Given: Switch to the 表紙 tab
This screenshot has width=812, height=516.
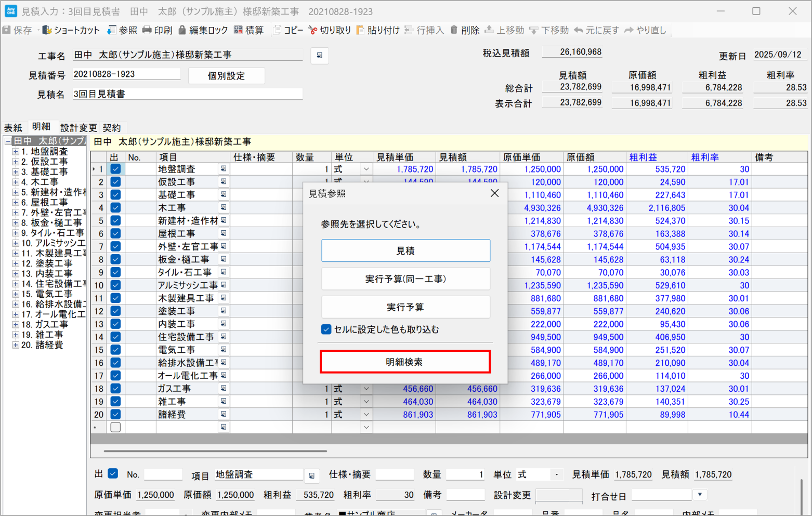Looking at the screenshot, I should click(x=13, y=128).
